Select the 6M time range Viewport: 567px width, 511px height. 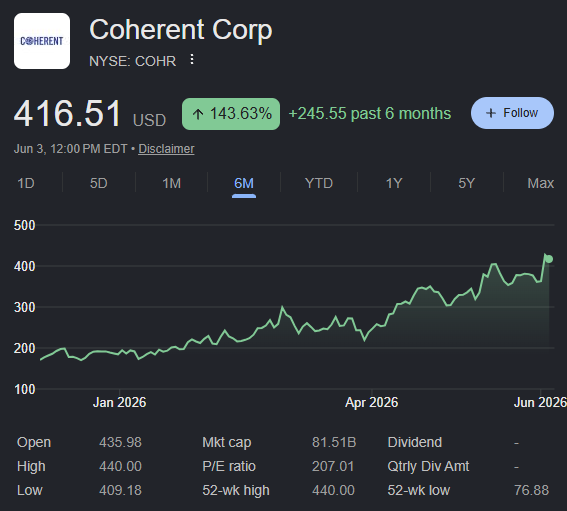click(244, 183)
